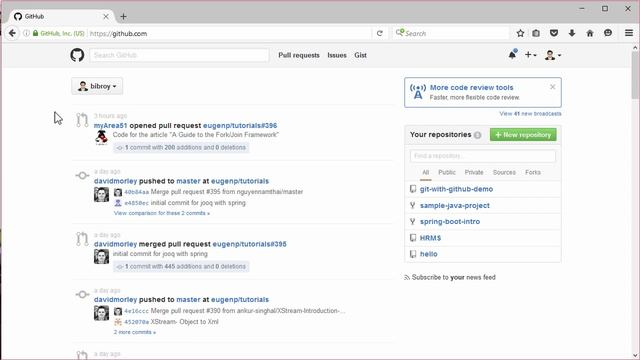640x360 pixels.
Task: Click the Your repositories count badge
Action: click(x=478, y=135)
